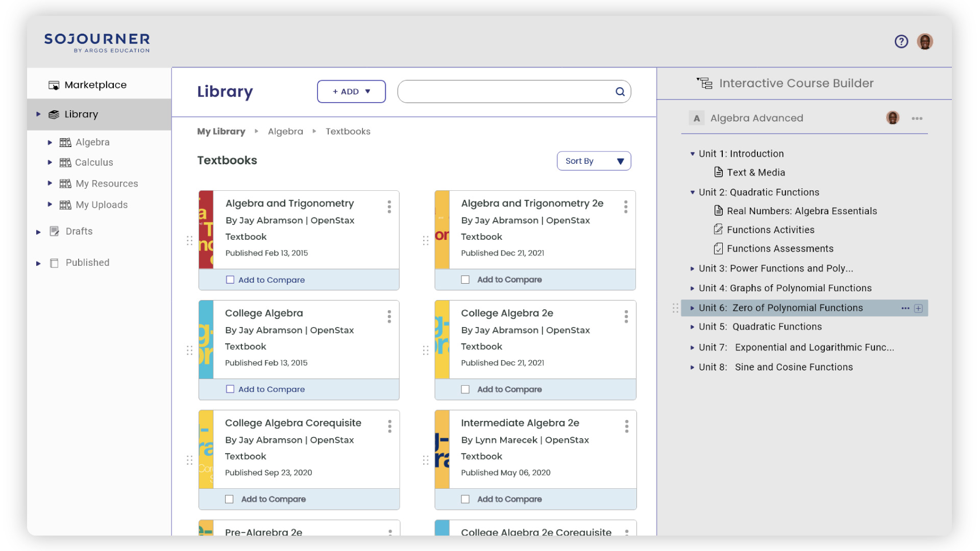Click the Functions Activities edit document icon
This screenshot has width=980, height=551.
click(x=718, y=229)
